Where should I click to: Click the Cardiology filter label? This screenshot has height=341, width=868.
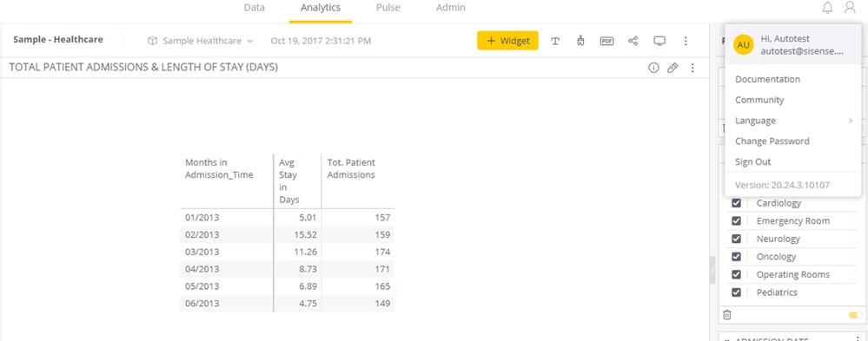click(x=779, y=203)
